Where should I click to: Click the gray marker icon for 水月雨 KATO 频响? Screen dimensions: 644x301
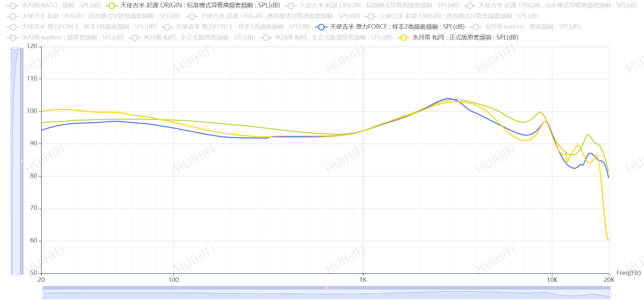pos(14,6)
